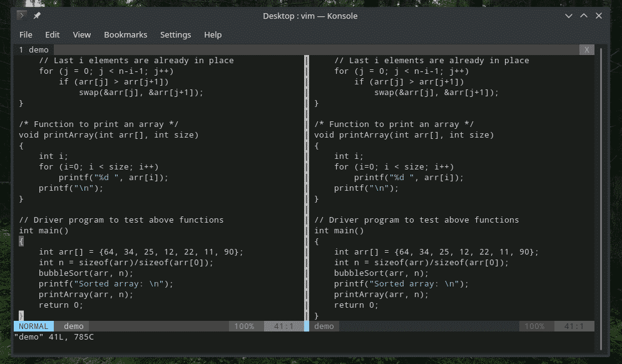622x364 pixels.
Task: Click '/* Function to print an array */' left pane
Action: click(x=98, y=124)
